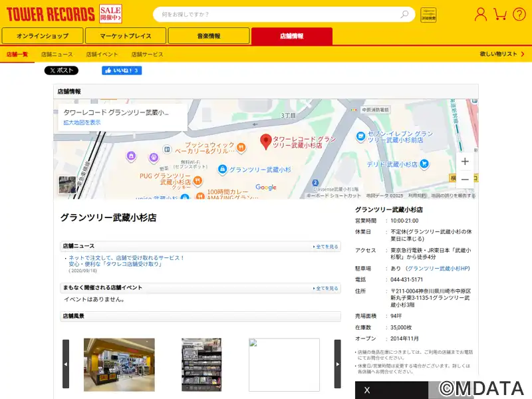The width and height of the screenshot is (532, 399).
Task: Click the X ポスト share button
Action: [x=61, y=70]
